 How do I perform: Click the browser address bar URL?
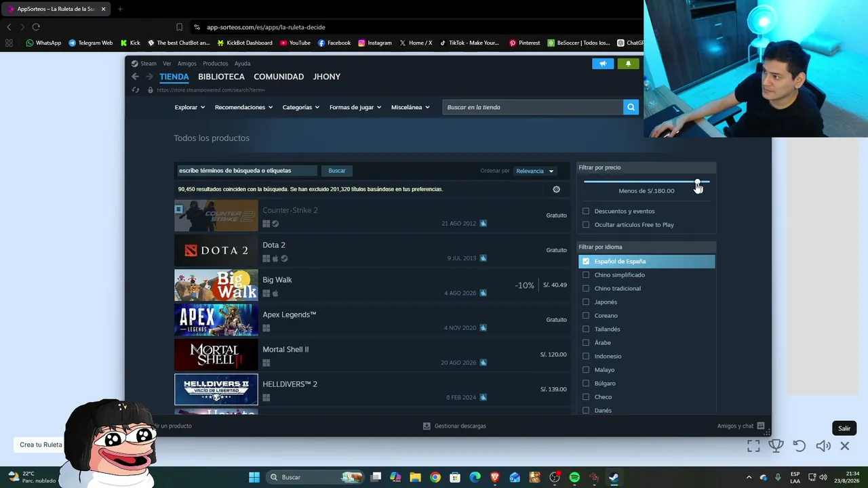[x=266, y=27]
